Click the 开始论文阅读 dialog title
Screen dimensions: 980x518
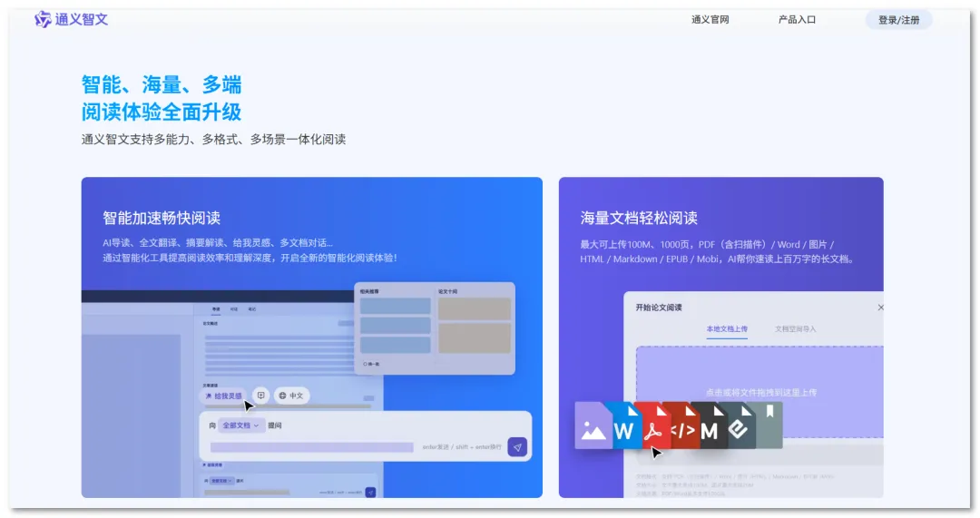click(x=659, y=308)
